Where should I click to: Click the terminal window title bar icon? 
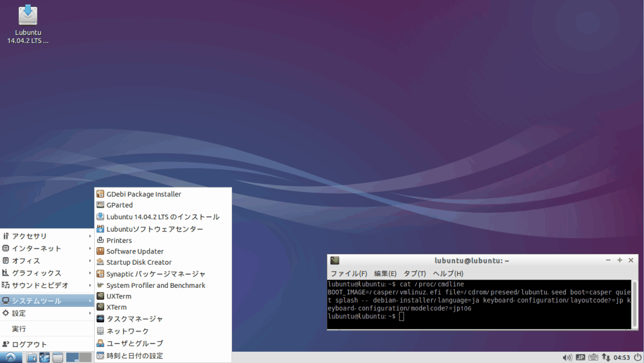pos(335,261)
